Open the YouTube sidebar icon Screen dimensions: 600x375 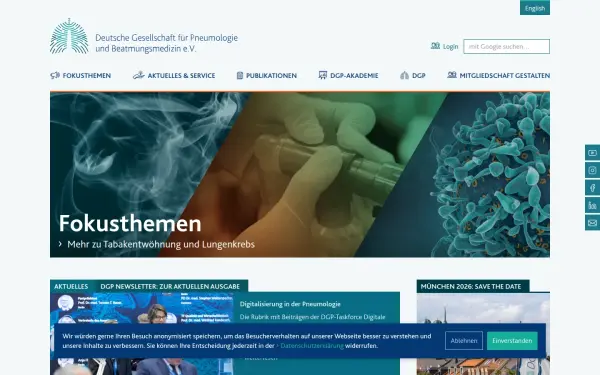tap(592, 153)
